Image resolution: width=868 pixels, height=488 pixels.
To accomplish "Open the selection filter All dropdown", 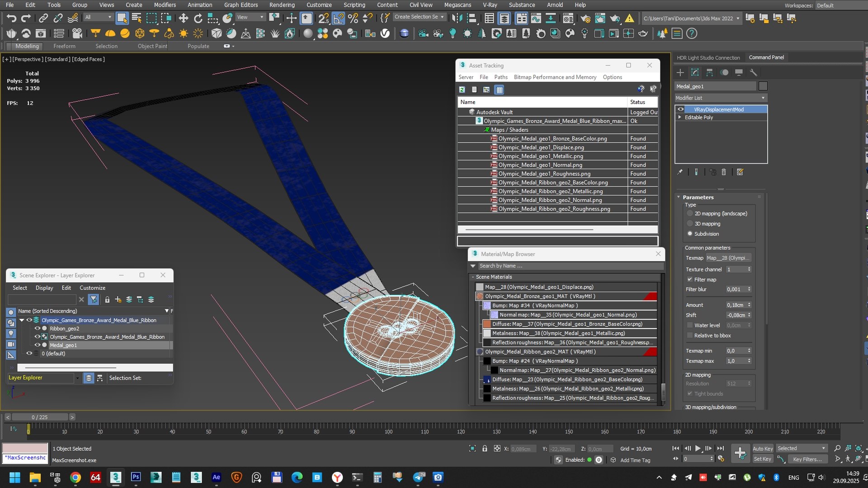I will [98, 17].
